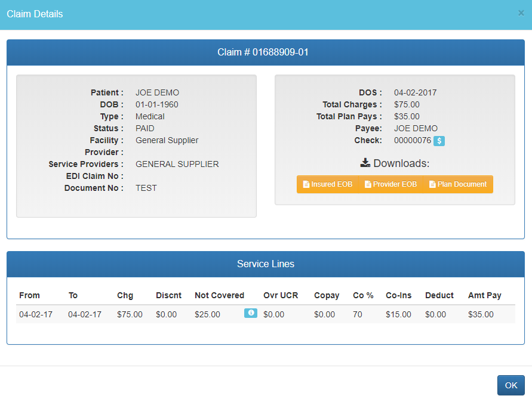Click the EDI Claim No label
Image resolution: width=532 pixels, height=399 pixels.
pyautogui.click(x=95, y=176)
